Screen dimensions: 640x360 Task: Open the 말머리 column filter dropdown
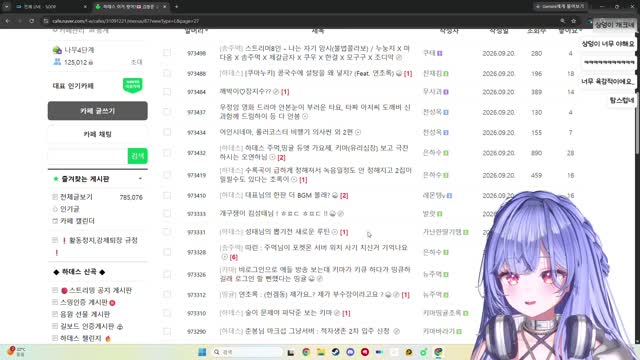(196, 31)
